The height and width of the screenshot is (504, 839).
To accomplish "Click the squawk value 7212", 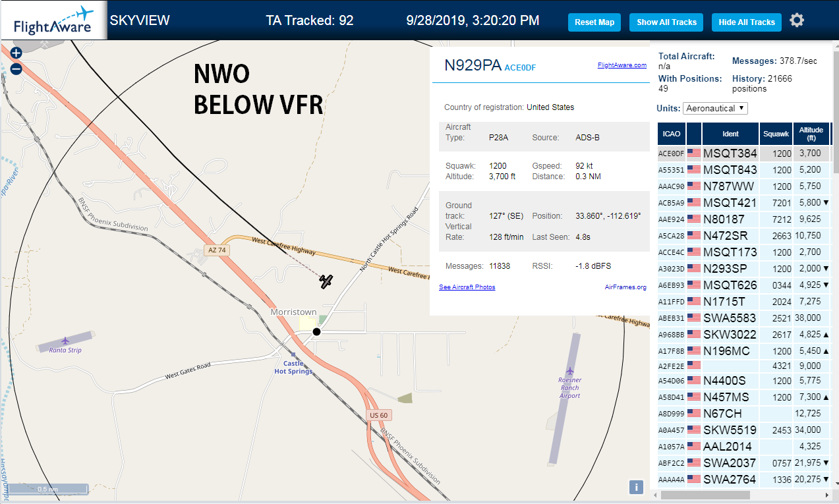I will pos(782,219).
